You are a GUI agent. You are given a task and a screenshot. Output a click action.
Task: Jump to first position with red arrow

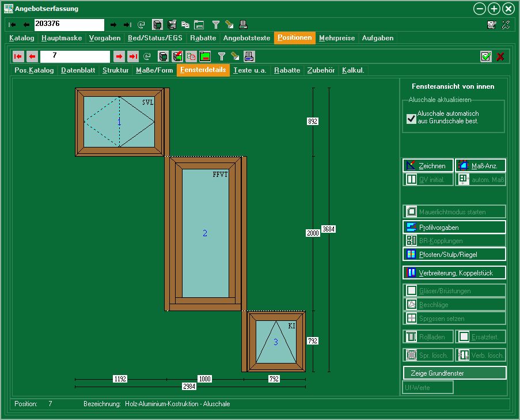pyautogui.click(x=18, y=56)
